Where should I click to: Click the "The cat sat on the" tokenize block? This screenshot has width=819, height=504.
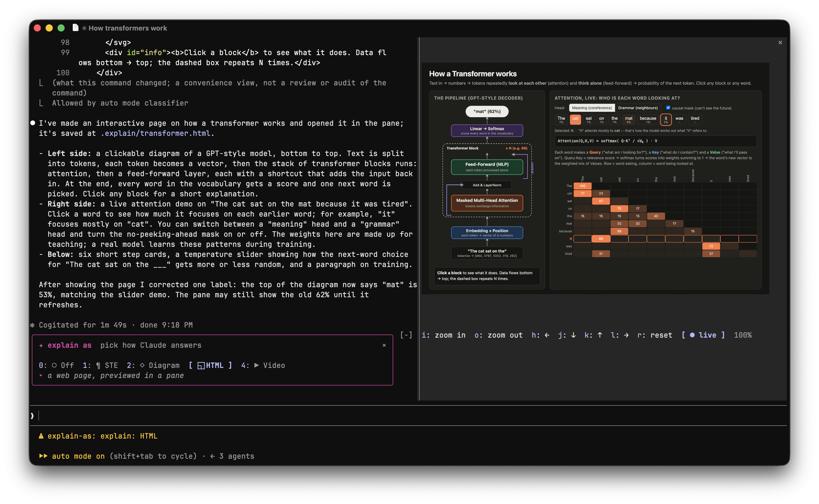(x=487, y=253)
